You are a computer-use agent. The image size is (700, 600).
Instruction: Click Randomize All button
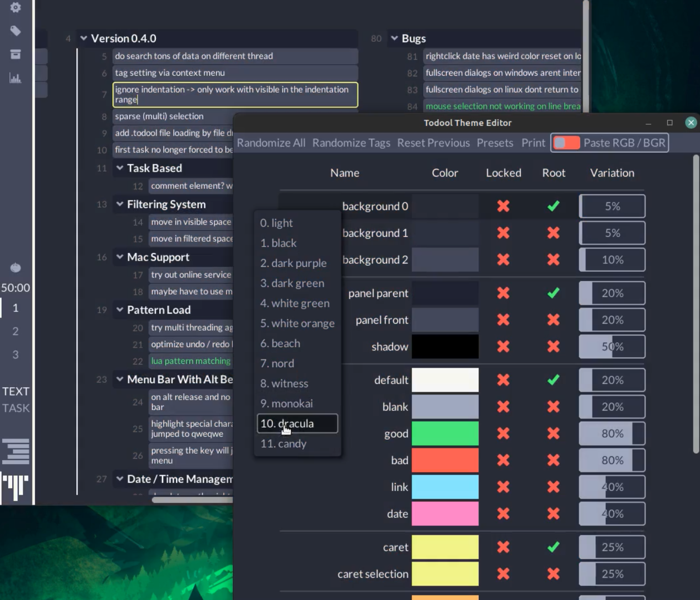271,143
